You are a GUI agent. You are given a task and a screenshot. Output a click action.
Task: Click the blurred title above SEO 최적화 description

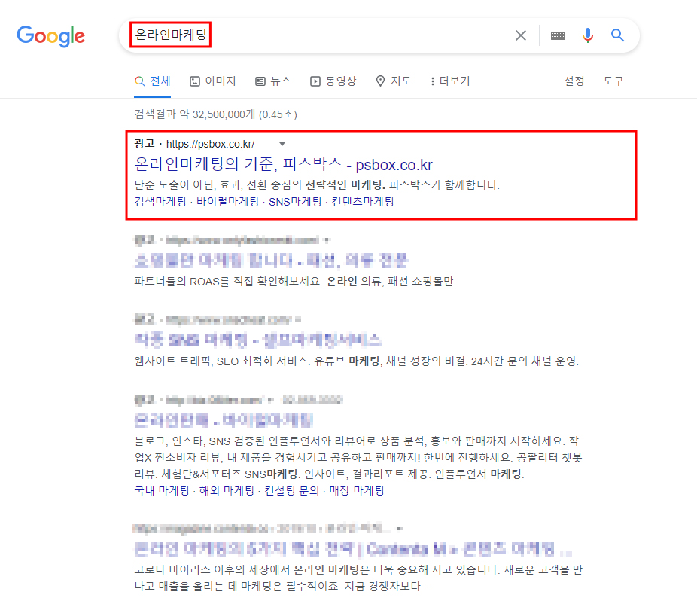click(x=258, y=340)
